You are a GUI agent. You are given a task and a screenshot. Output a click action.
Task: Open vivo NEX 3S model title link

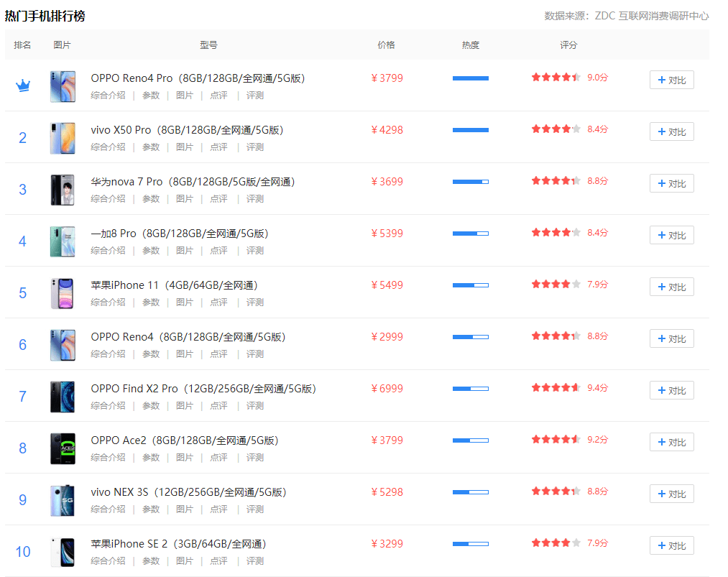coord(188,492)
